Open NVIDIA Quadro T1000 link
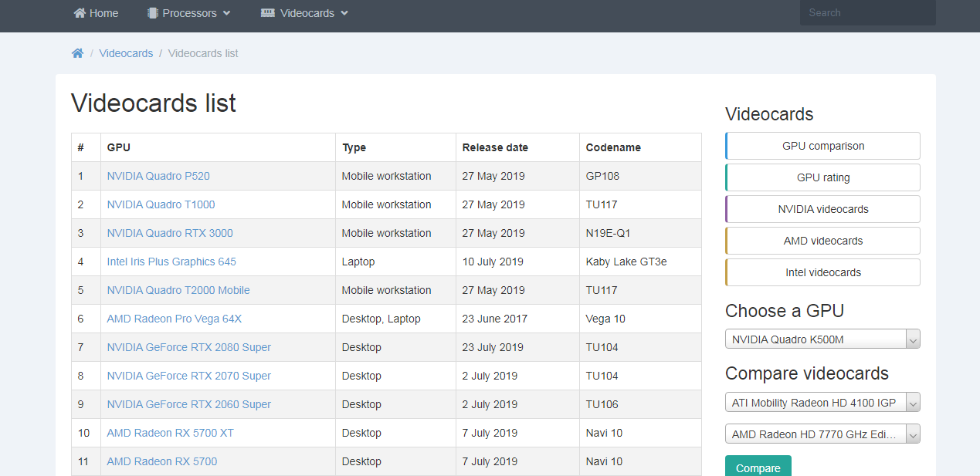The height and width of the screenshot is (476, 980). click(x=161, y=204)
